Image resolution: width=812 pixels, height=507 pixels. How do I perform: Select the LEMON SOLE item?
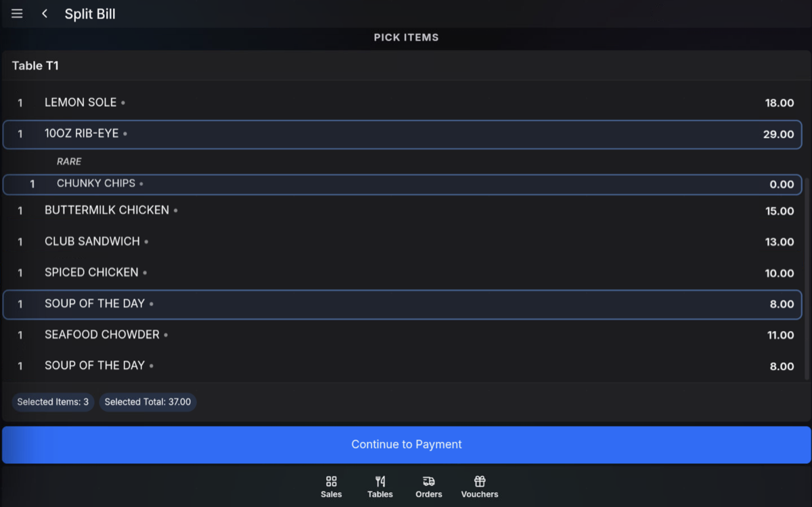403,103
